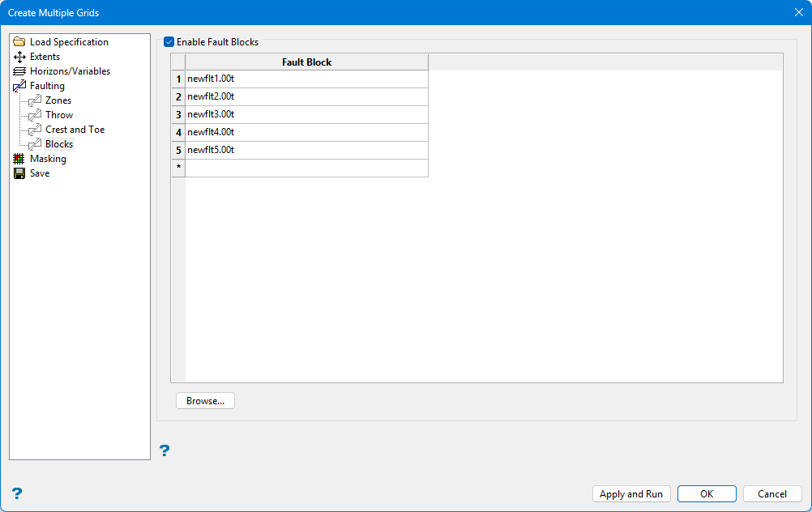Click the Apply and Run button
This screenshot has height=512, width=812.
[631, 494]
